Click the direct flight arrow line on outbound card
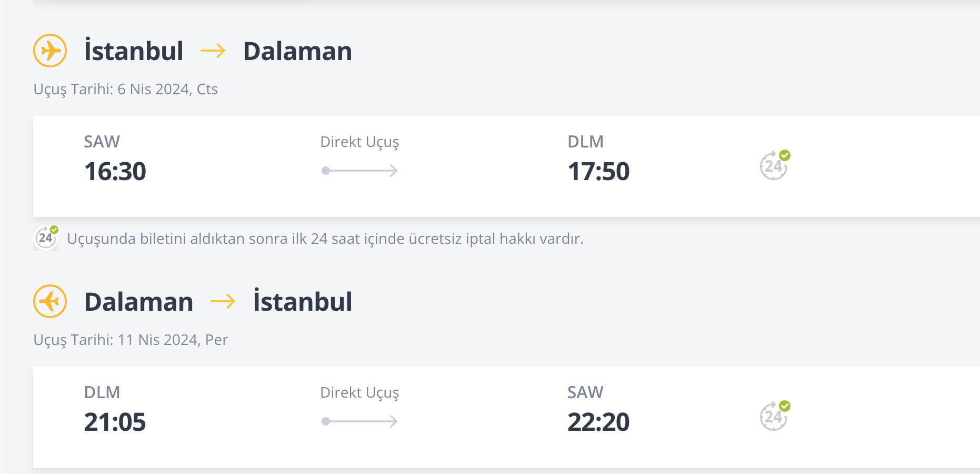Image resolution: width=980 pixels, height=474 pixels. [359, 171]
